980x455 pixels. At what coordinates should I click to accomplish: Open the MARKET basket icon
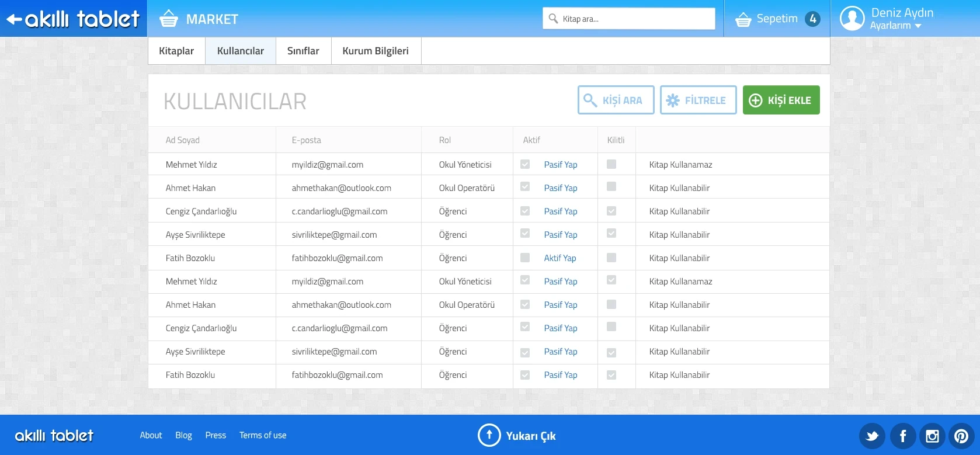pos(169,19)
